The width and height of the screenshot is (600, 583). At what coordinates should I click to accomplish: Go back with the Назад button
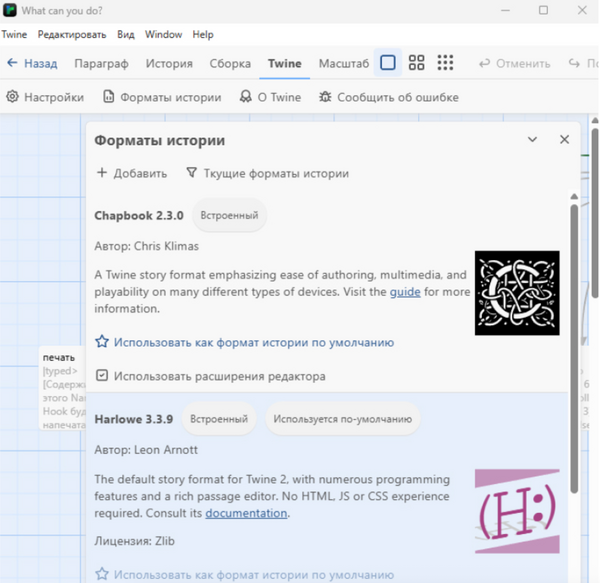(x=33, y=63)
